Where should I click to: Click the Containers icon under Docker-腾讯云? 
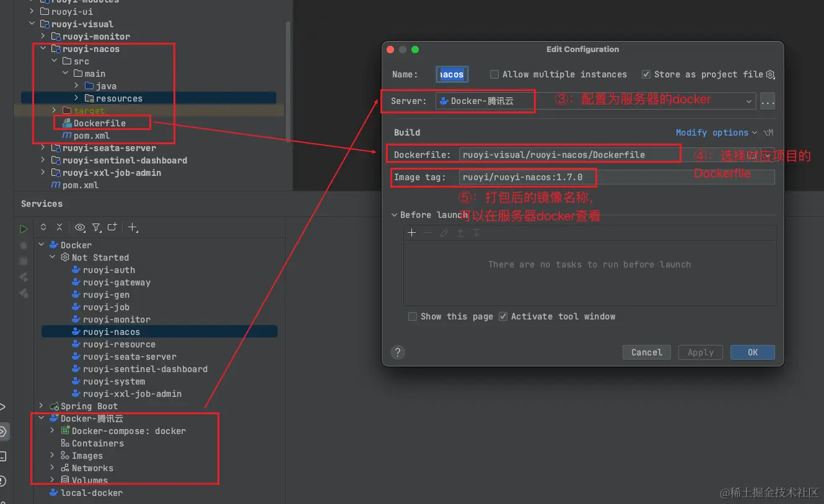click(x=65, y=443)
